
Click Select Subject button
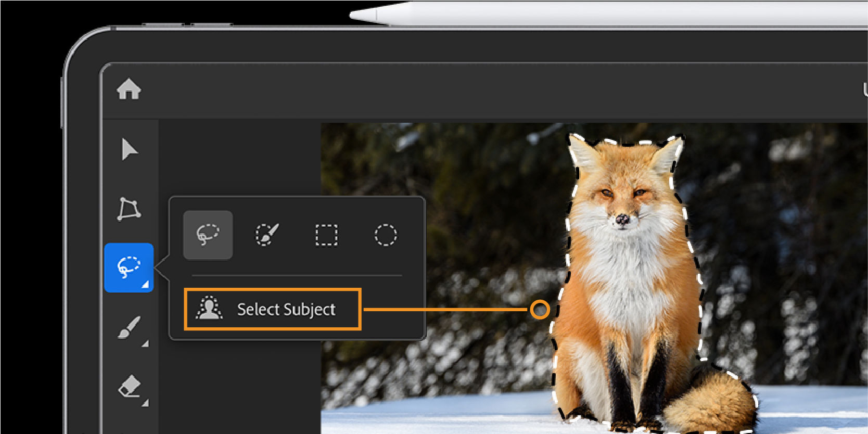pos(272,309)
